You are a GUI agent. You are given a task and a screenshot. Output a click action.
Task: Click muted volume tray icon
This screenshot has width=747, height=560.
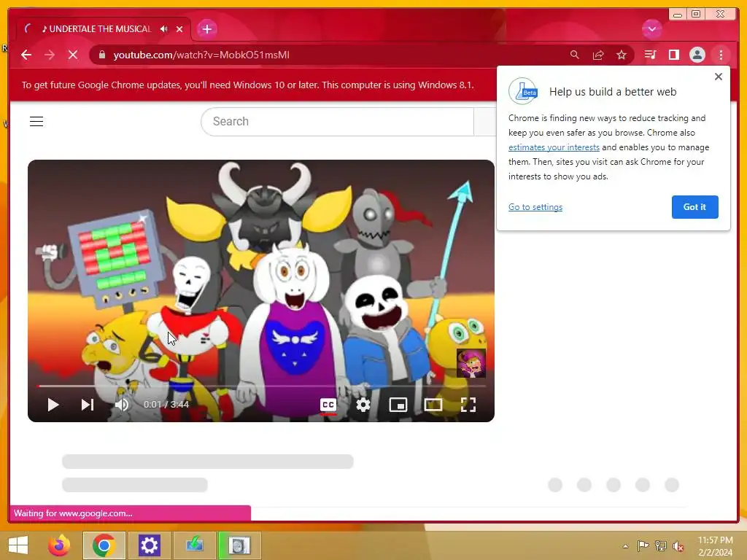(x=678, y=546)
